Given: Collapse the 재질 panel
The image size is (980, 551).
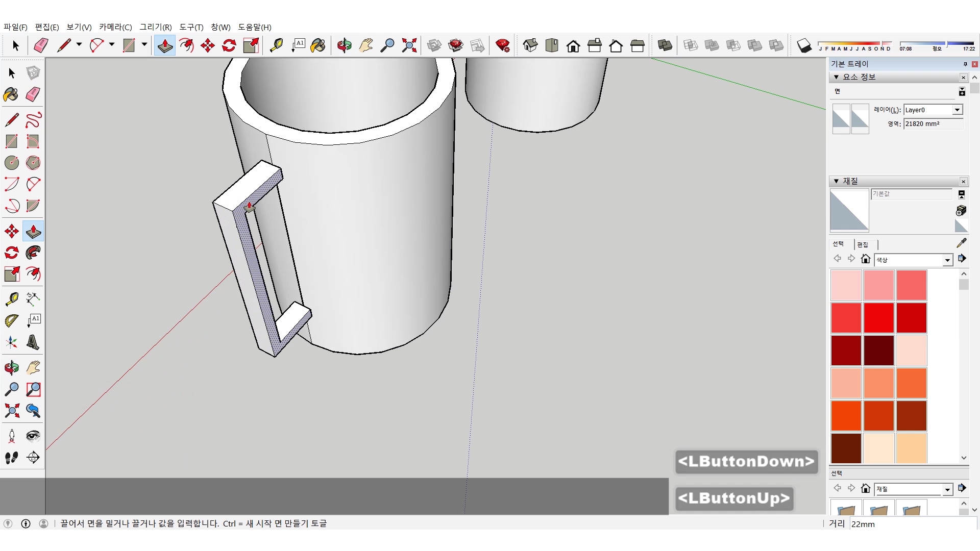Looking at the screenshot, I should click(836, 181).
